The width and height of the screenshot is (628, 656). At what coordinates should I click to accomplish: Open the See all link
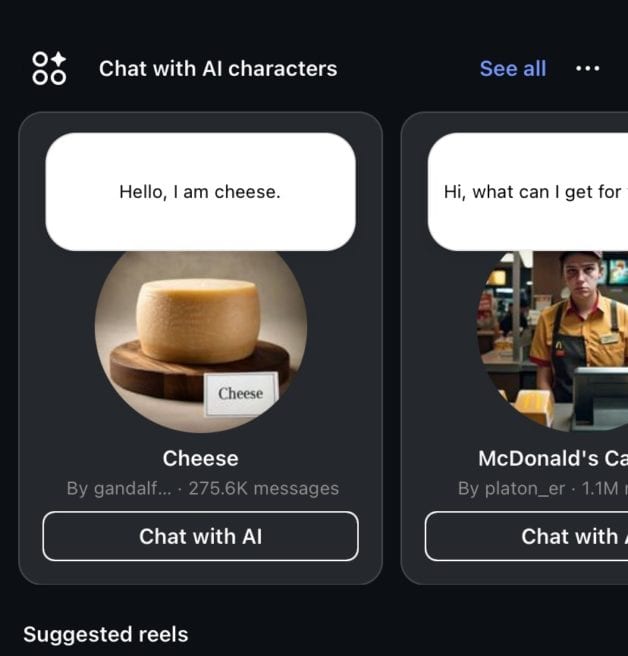[513, 69]
